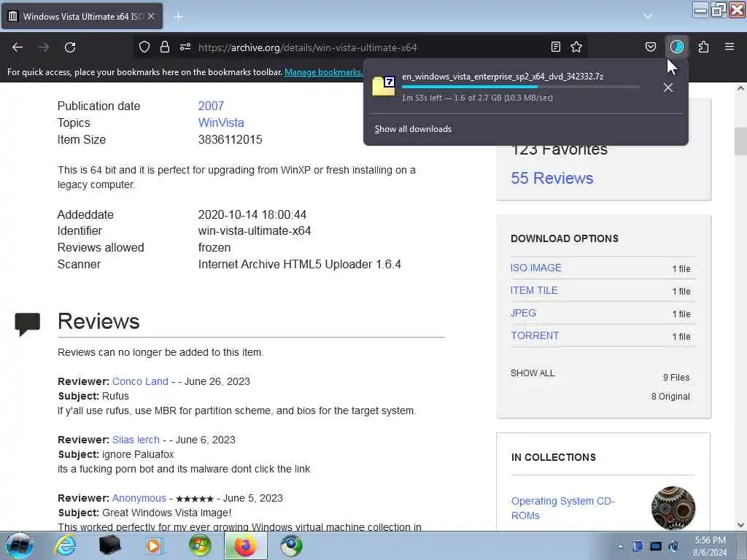Open the Firefox hamburger menu

point(729,47)
